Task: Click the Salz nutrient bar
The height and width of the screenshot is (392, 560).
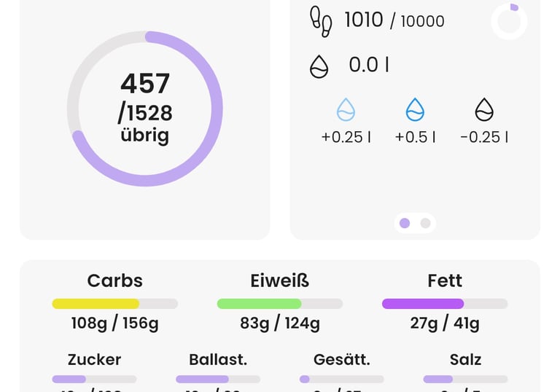Action: pos(465,379)
